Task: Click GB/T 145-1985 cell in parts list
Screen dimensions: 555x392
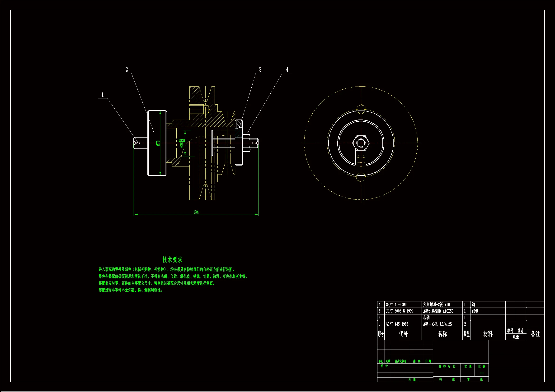Action: [x=397, y=324]
